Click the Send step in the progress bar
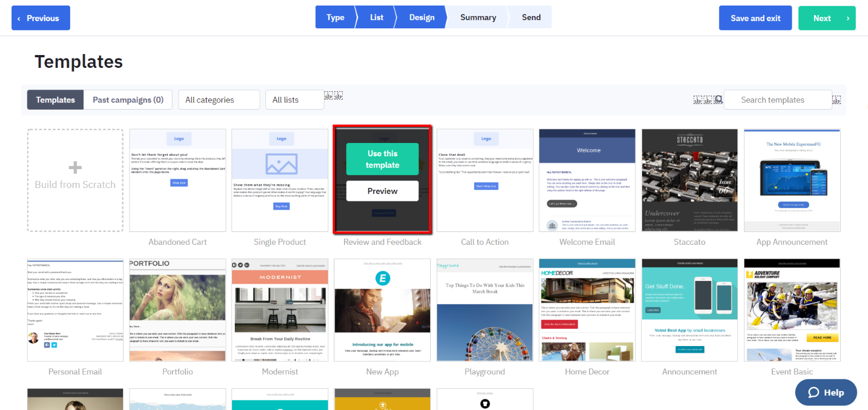 [x=530, y=17]
